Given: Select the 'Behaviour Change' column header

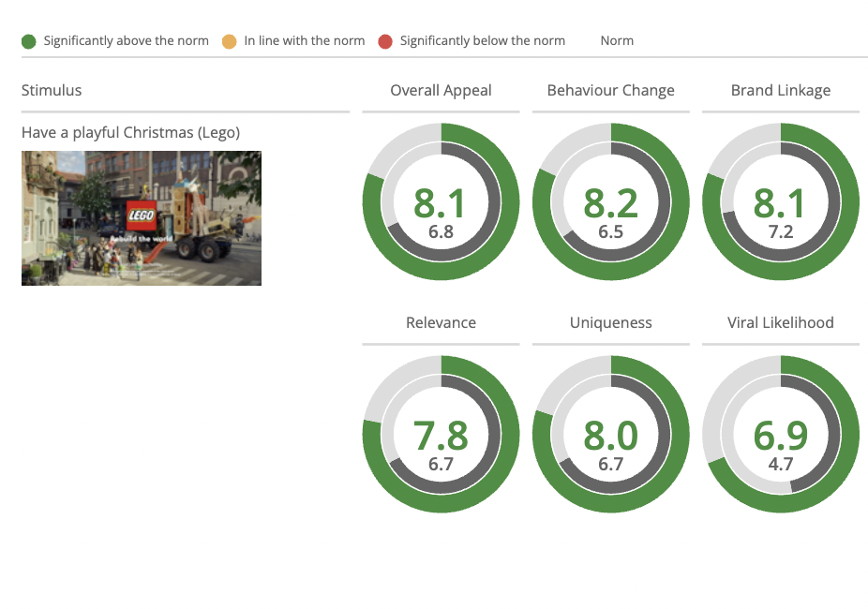Looking at the screenshot, I should [610, 90].
